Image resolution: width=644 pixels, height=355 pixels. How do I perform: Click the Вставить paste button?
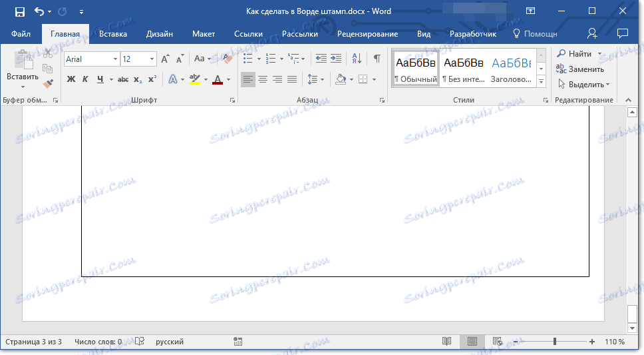[x=23, y=69]
